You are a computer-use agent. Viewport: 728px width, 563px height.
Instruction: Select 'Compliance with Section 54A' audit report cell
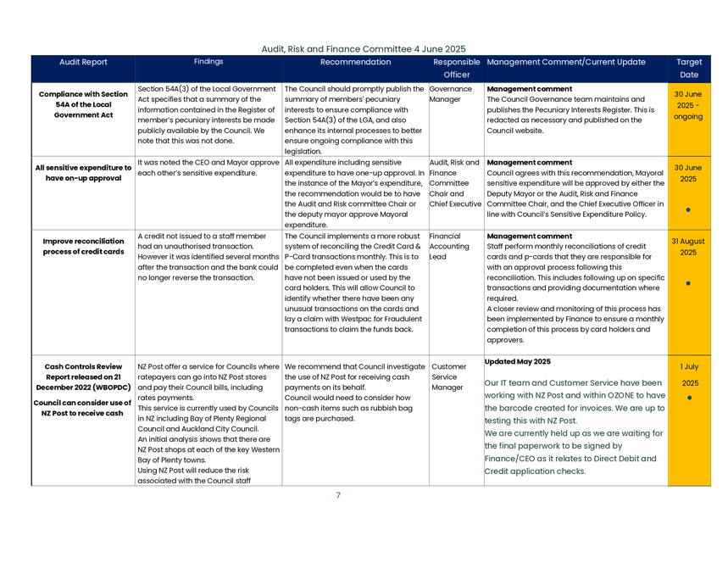pyautogui.click(x=83, y=104)
